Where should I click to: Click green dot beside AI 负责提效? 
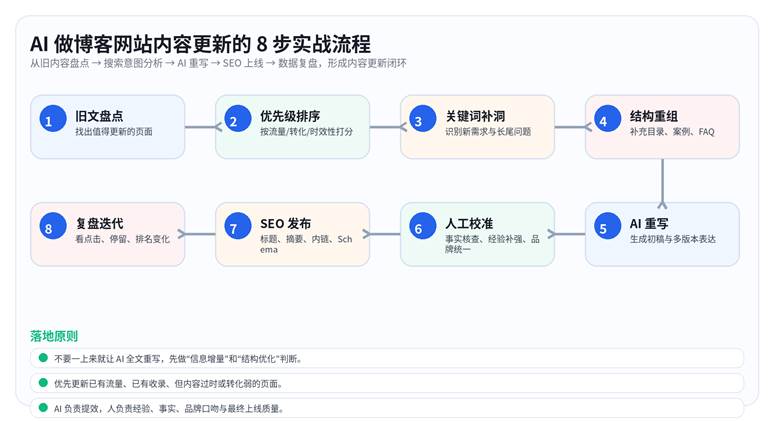coord(43,407)
